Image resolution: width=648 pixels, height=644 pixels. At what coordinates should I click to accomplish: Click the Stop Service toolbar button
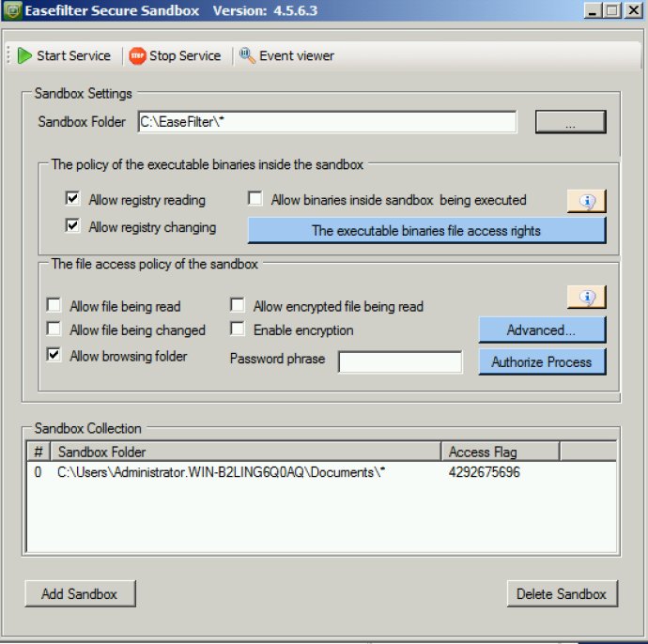[x=175, y=55]
